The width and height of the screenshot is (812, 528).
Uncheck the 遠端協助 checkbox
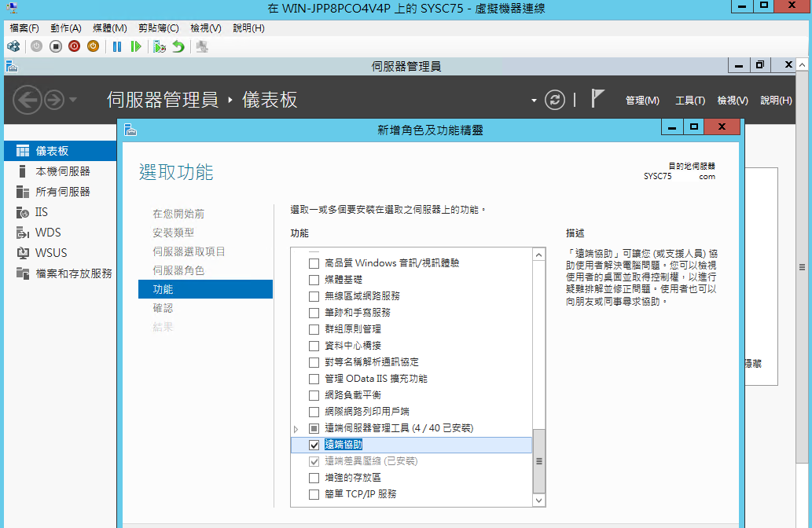click(x=314, y=445)
